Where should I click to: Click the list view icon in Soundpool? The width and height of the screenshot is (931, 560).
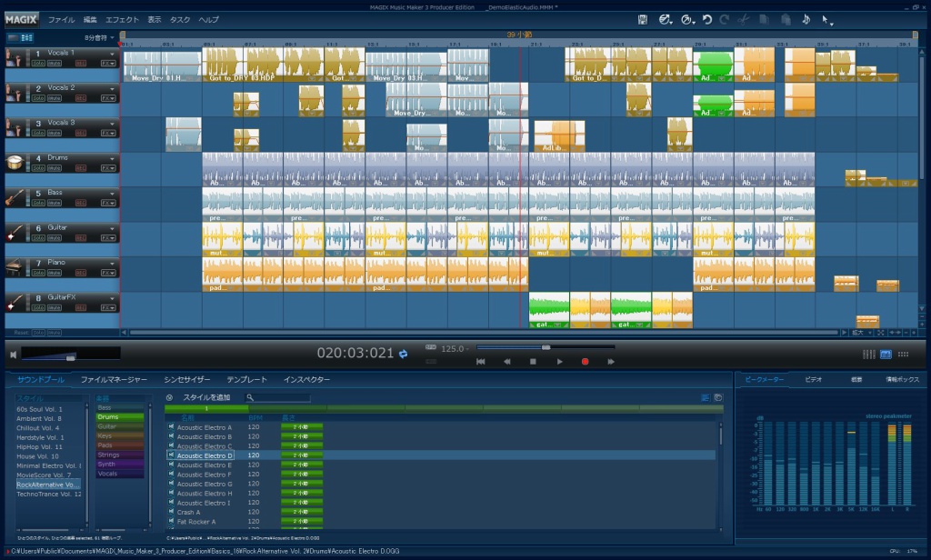[x=706, y=397]
